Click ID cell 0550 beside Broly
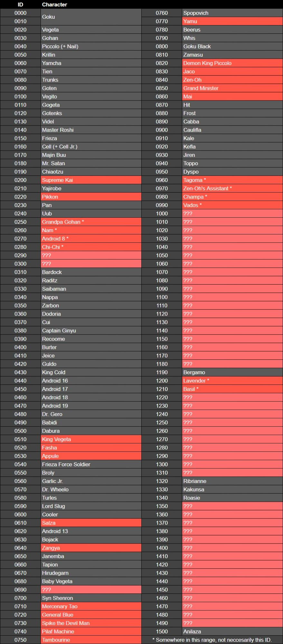Screen dimensions: 283x644 point(20,473)
